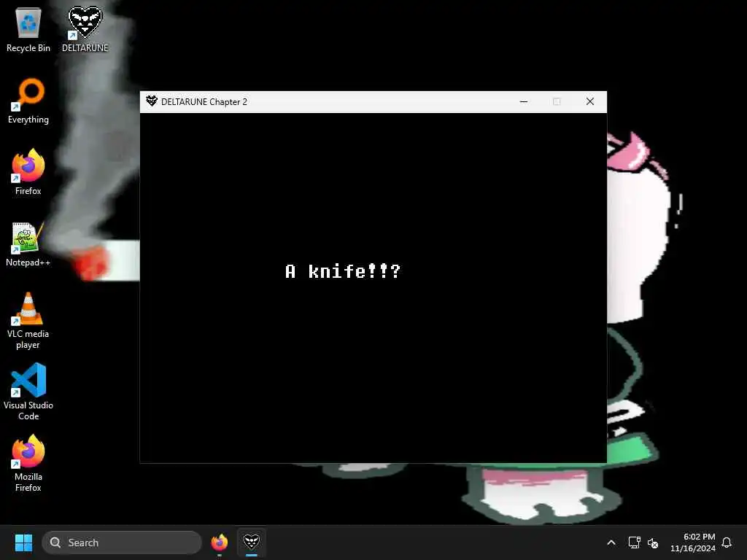Minimize the DELTARUNE Chapter 2 window
This screenshot has width=747, height=560.
[x=524, y=101]
